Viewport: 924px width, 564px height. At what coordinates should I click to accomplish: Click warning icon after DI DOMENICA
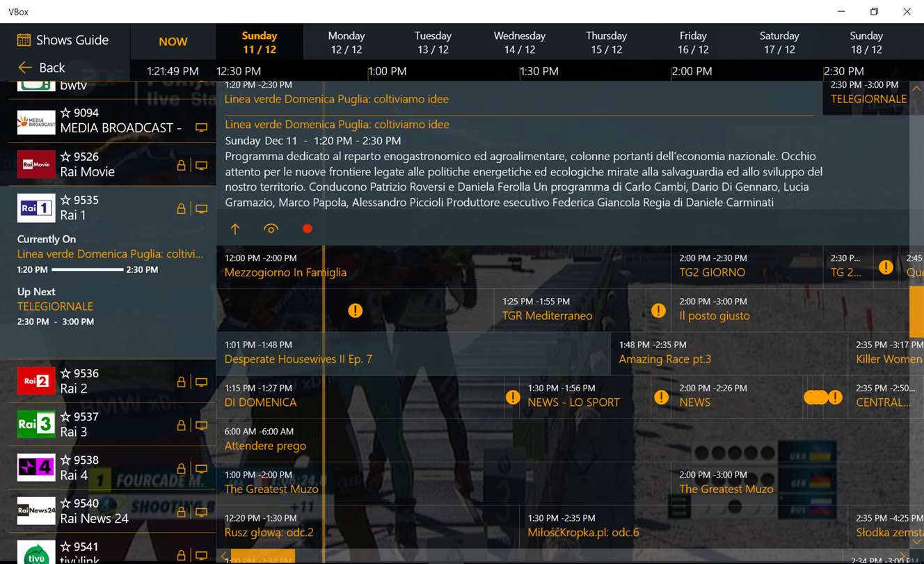(513, 398)
